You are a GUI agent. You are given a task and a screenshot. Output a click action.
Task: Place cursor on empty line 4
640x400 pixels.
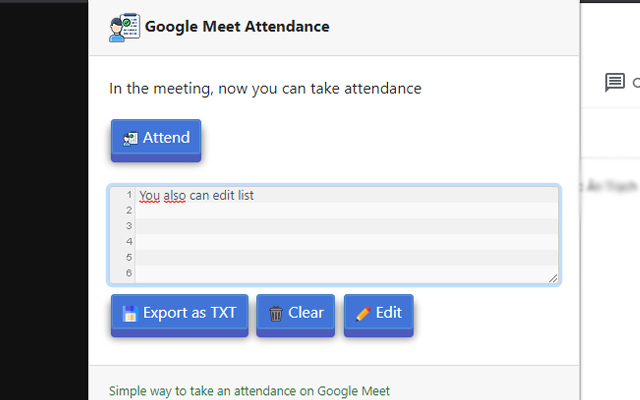[x=340, y=241]
